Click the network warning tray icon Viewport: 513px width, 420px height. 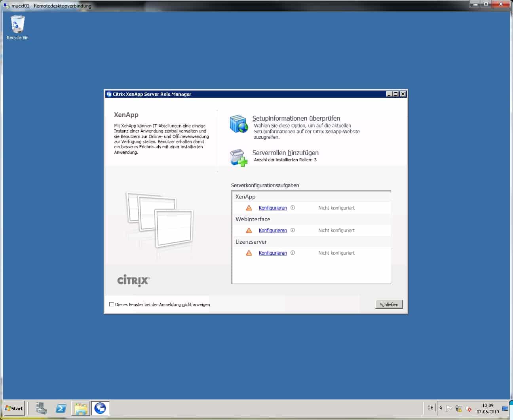[459, 409]
